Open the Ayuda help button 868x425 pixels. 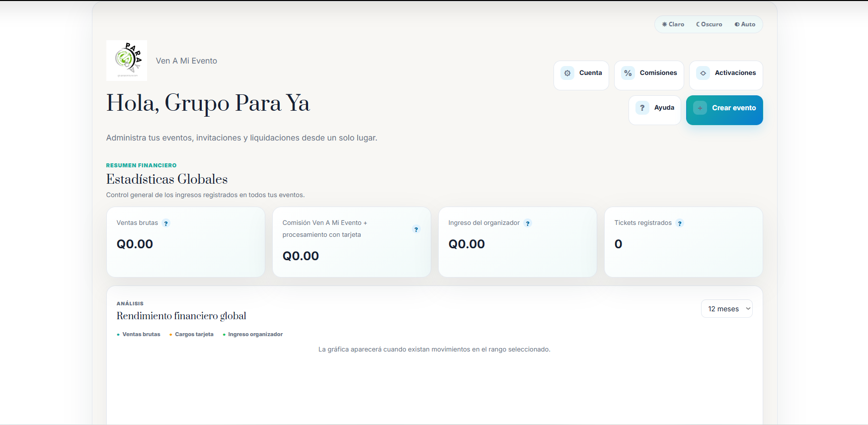(655, 110)
